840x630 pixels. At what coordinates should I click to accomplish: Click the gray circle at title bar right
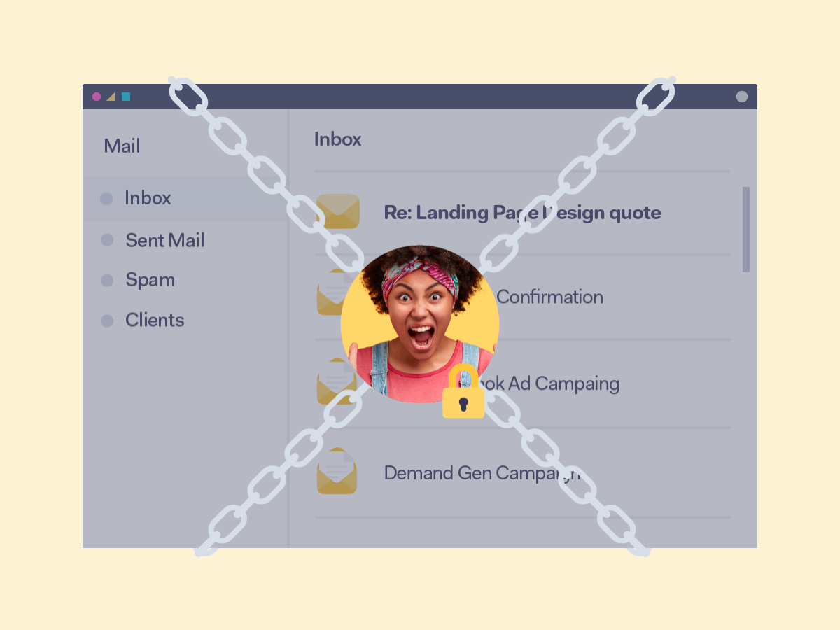point(742,97)
